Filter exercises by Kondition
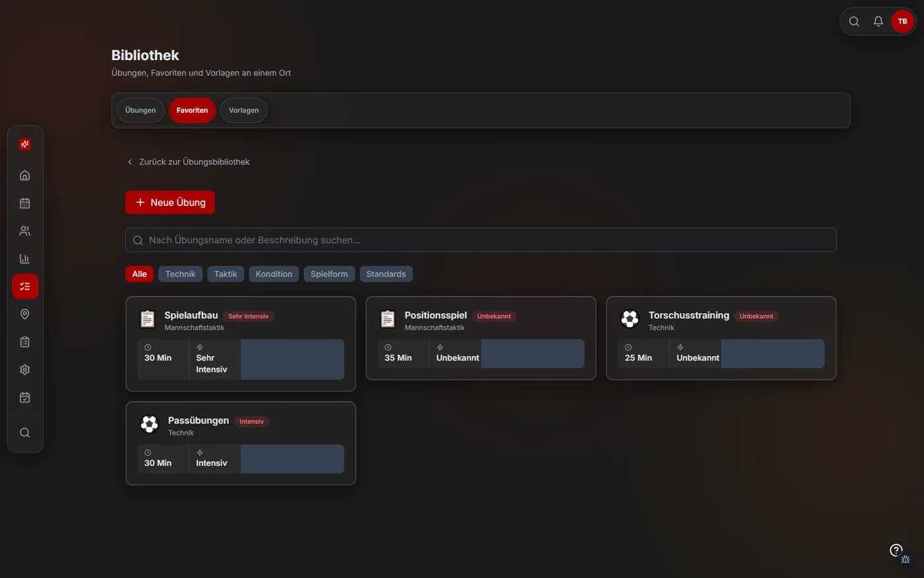Image resolution: width=924 pixels, height=578 pixels. coord(274,274)
